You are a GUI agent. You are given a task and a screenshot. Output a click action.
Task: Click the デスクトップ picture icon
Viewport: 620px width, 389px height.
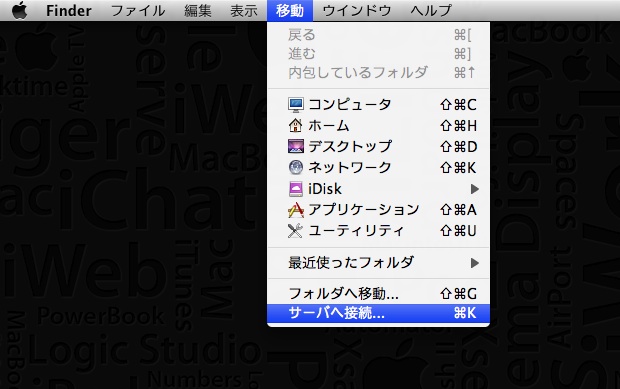[x=296, y=146]
